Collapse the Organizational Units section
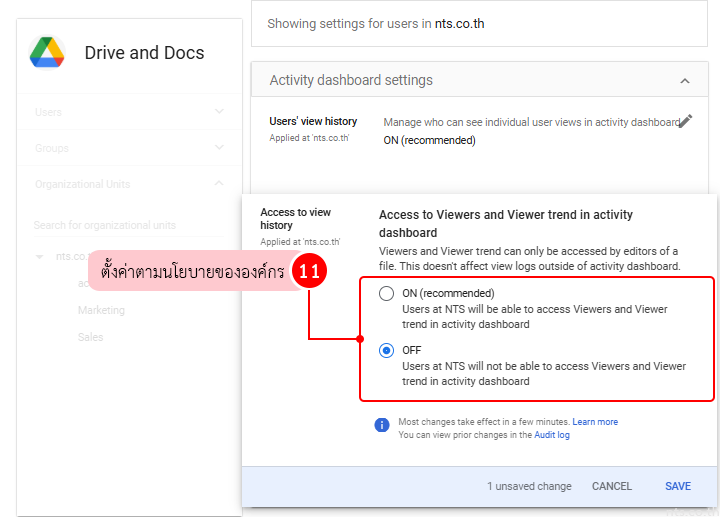720x517 pixels. coord(219,184)
